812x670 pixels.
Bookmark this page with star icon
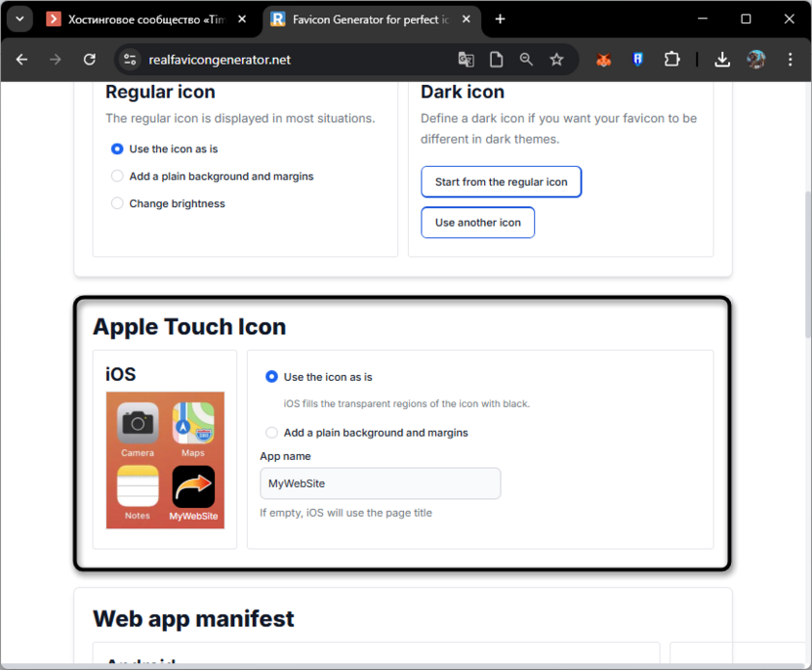tap(556, 60)
